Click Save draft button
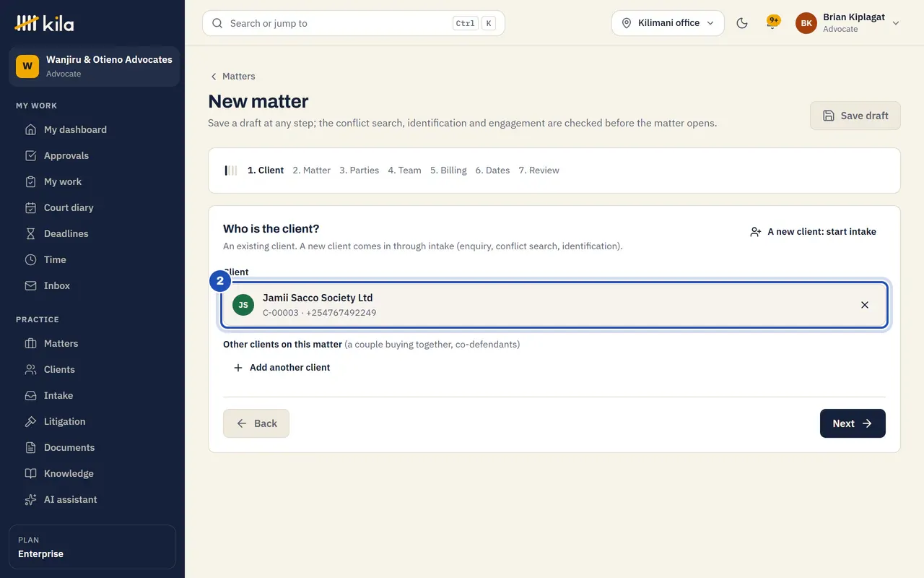The image size is (924, 578). 855,116
